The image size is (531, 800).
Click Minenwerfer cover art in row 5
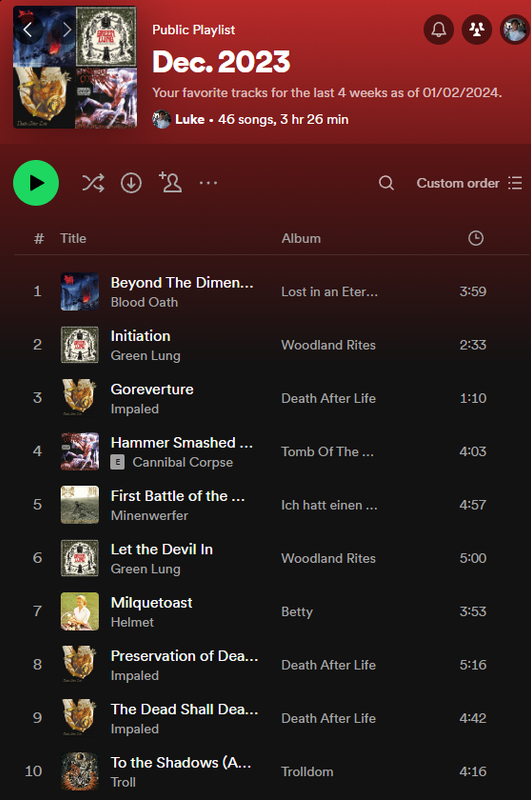pos(80,505)
